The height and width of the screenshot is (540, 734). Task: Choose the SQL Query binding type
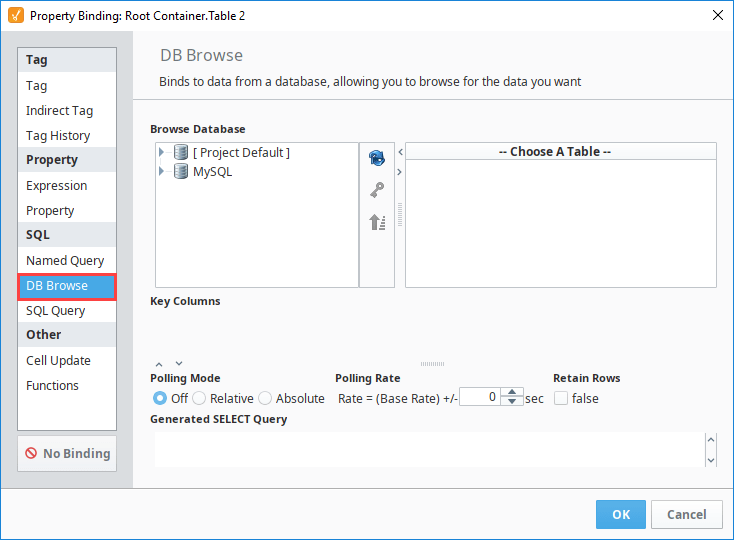(67, 311)
